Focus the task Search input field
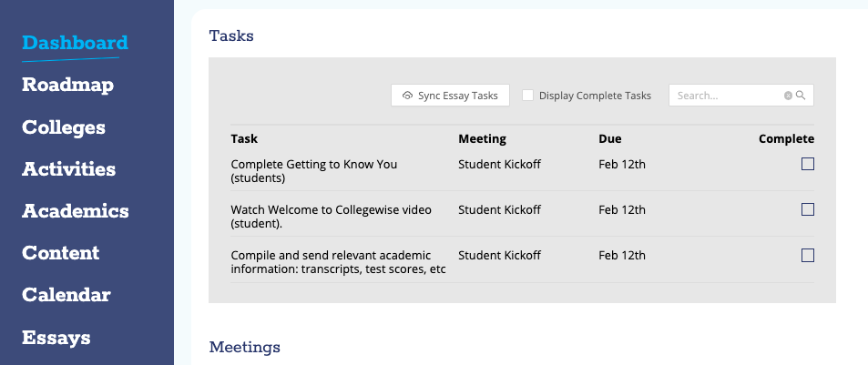The image size is (868, 365). [729, 96]
